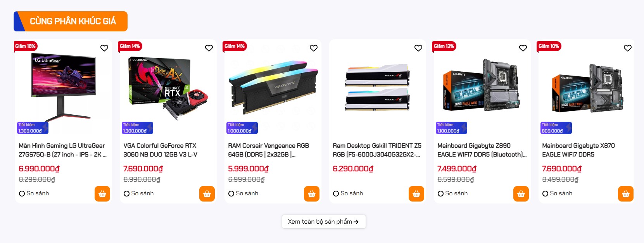Add Gigabyte X870 EAGLE mainboard to cart
Screen dimensions: 644x243
626,194
